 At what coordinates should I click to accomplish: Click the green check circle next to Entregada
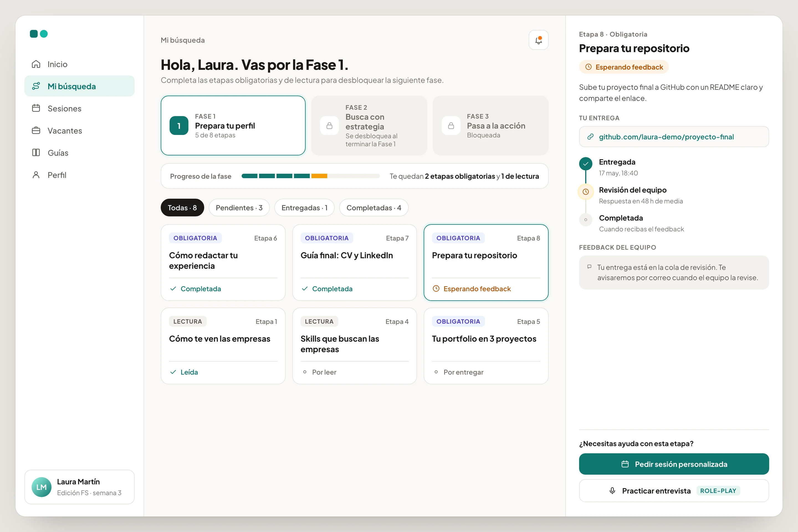click(x=585, y=164)
